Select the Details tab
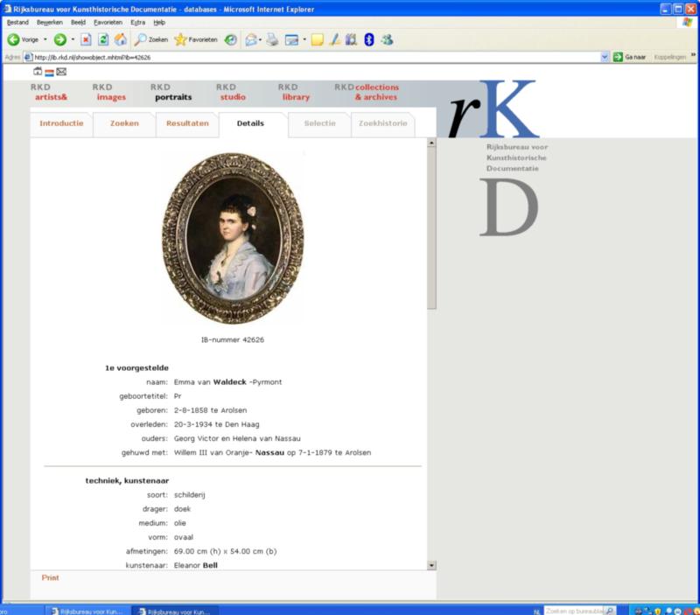The image size is (700, 615). [x=250, y=123]
